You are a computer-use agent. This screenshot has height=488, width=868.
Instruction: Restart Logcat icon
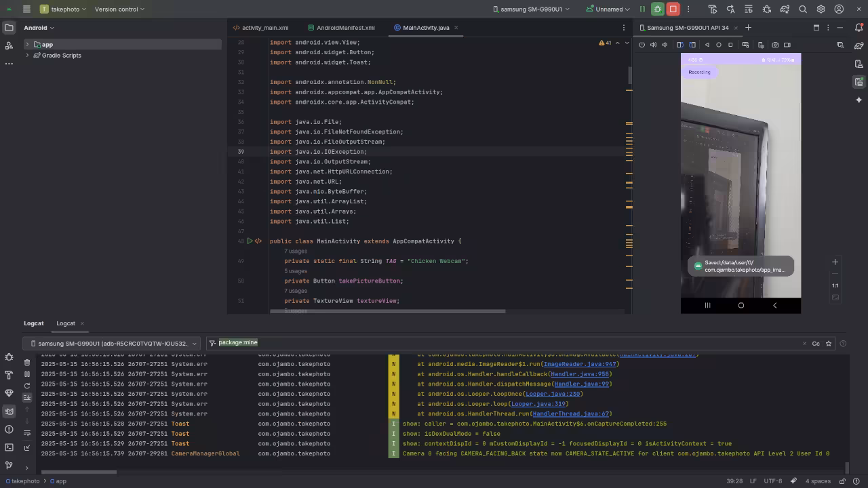click(x=27, y=386)
